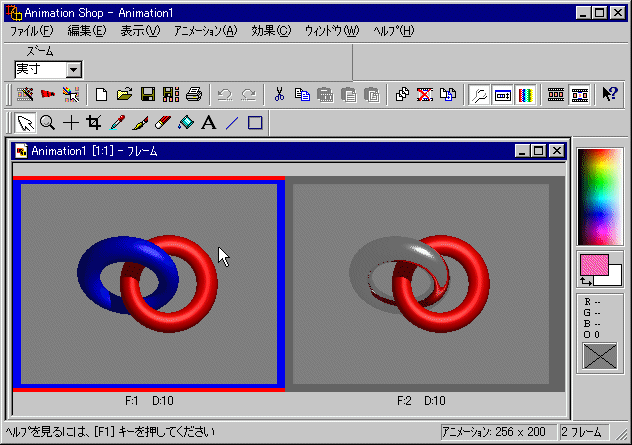Click the Delete Frames red X icon
Image resolution: width=632 pixels, height=445 pixels.
(425, 95)
